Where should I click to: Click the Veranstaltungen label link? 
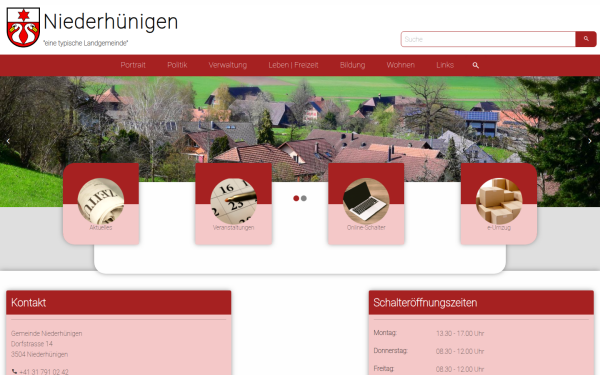coord(233,227)
